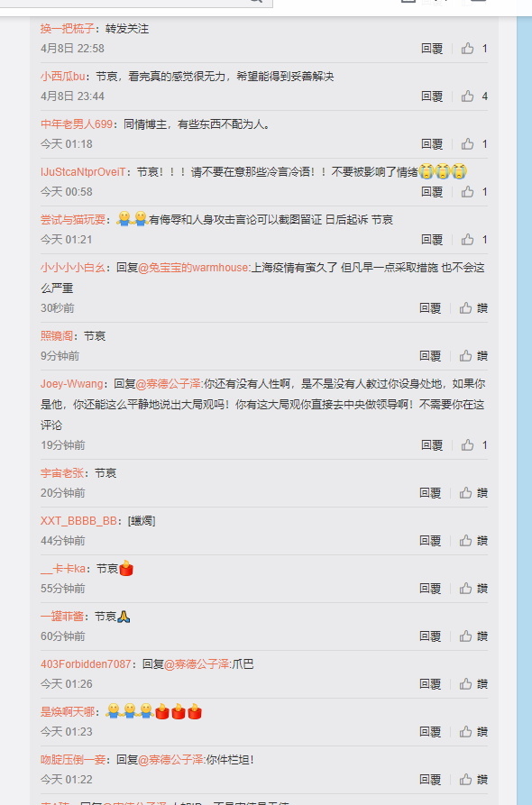Reply to 403Forbidden7087's comment

pos(430,684)
